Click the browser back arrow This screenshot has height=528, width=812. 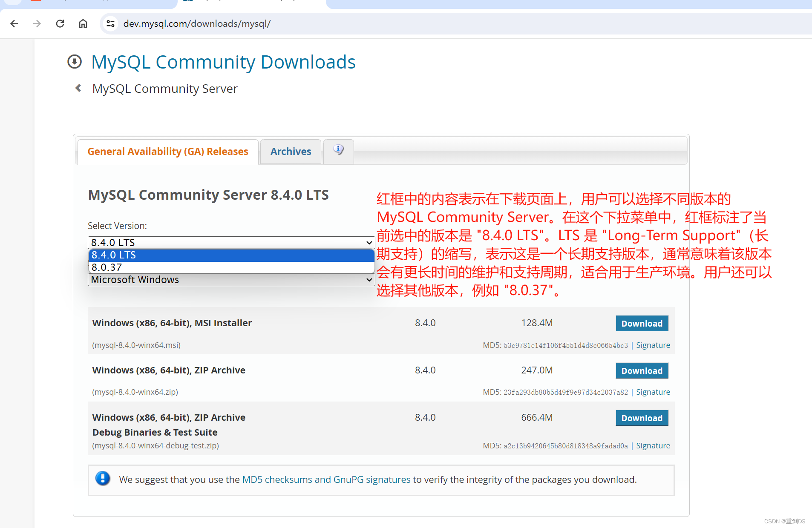14,24
